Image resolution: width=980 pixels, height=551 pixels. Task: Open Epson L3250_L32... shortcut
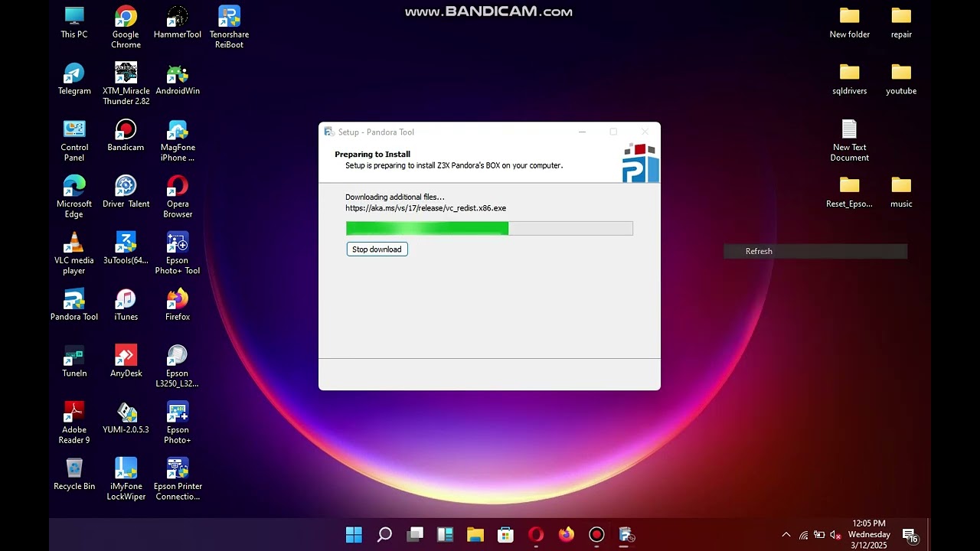178,367
